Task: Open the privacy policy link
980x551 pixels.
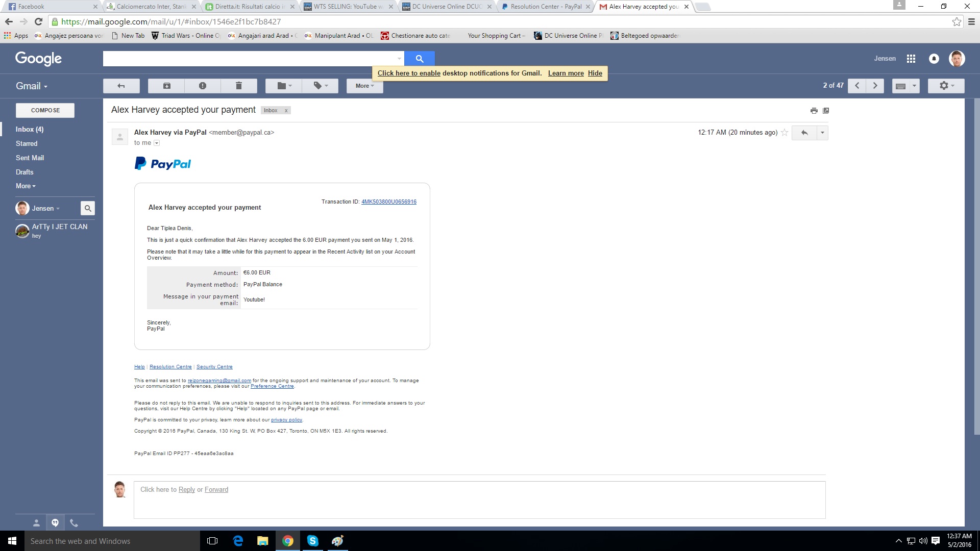Action: click(286, 420)
